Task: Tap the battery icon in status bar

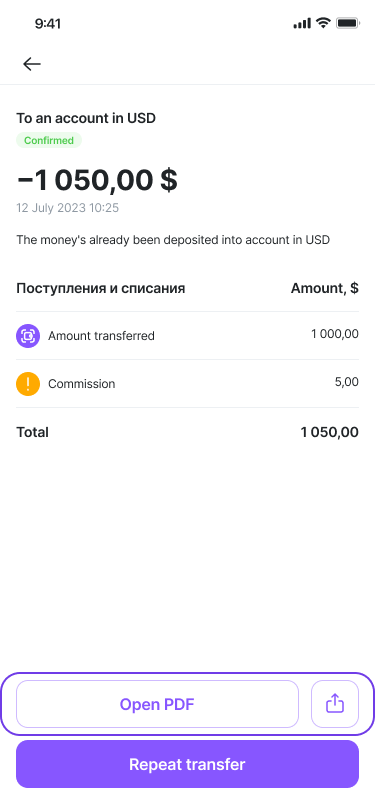Action: coord(348,23)
